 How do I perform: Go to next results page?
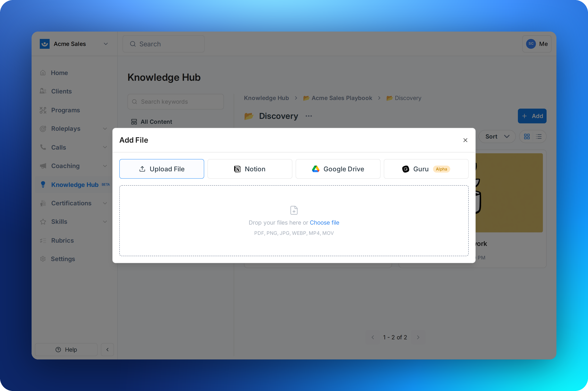[x=418, y=337]
